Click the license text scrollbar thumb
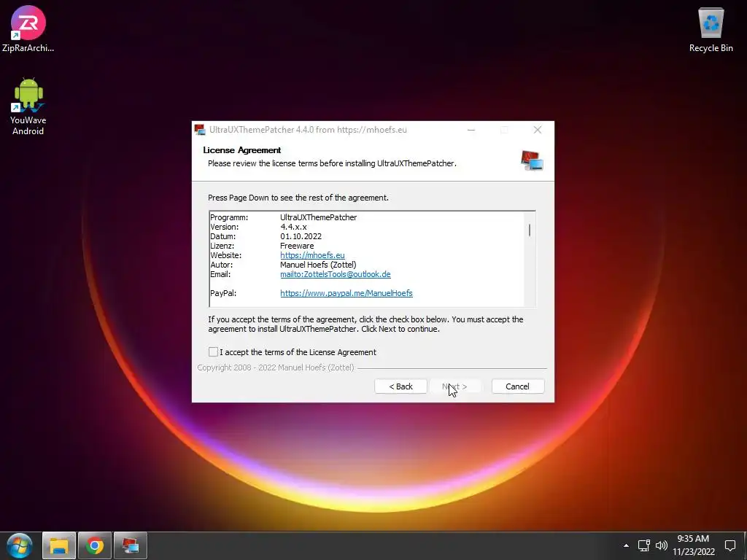747x560 pixels. pos(530,230)
